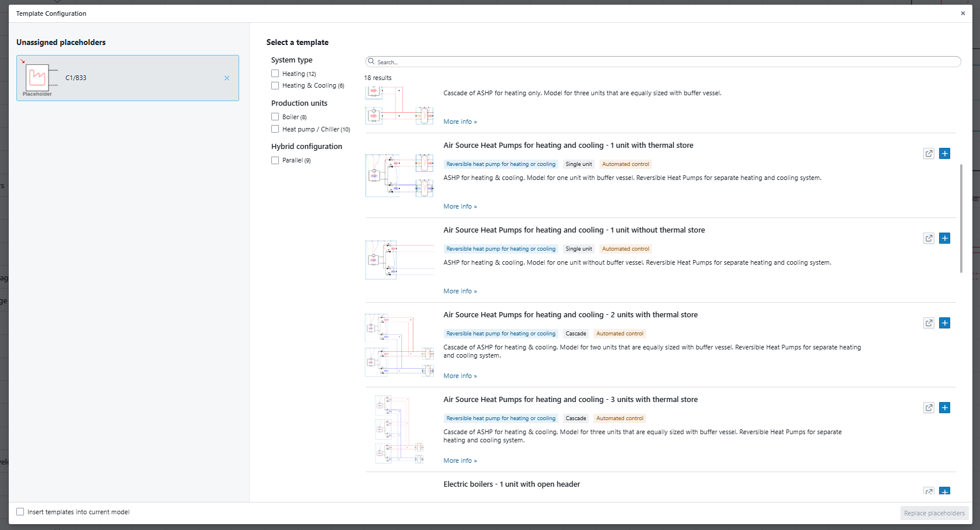
Task: Open 1 unit with thermal store in new window
Action: pyautogui.click(x=929, y=154)
